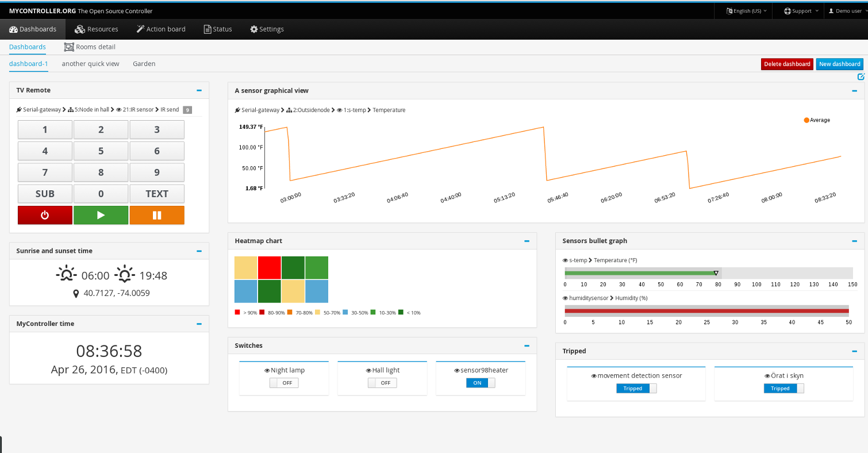Turn off the sensor98heater switch
This screenshot has height=453, width=868.
tap(480, 383)
